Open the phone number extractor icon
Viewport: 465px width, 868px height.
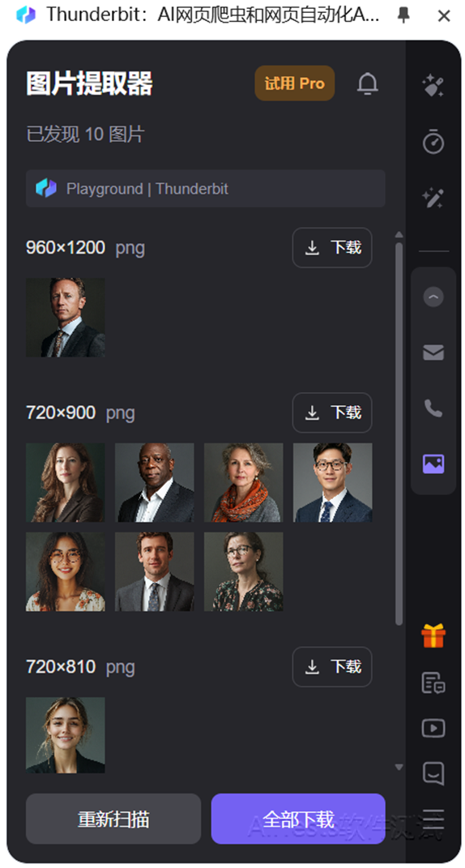[433, 408]
